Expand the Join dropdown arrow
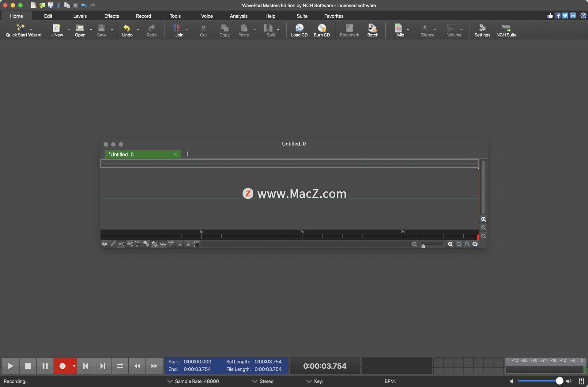This screenshot has height=387, width=588. 187,29
